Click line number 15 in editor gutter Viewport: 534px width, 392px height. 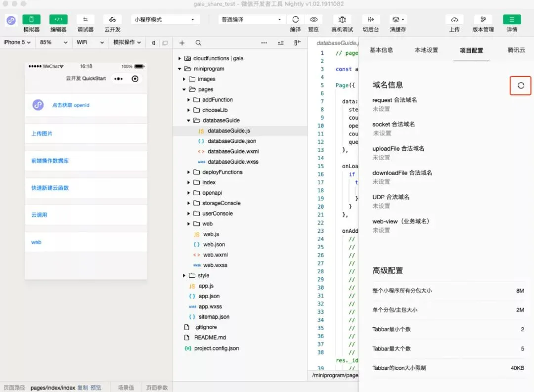point(320,166)
